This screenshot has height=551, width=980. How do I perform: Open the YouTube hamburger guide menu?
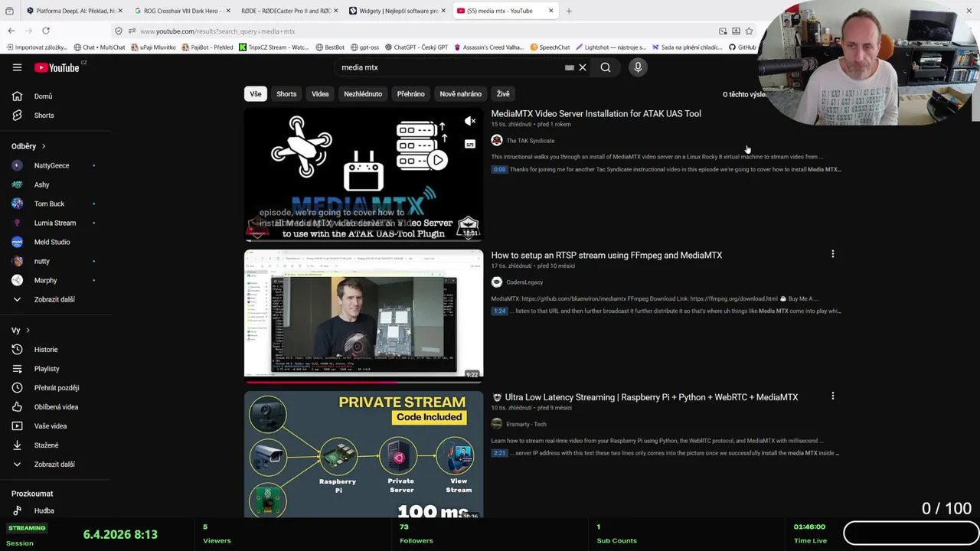pyautogui.click(x=17, y=67)
